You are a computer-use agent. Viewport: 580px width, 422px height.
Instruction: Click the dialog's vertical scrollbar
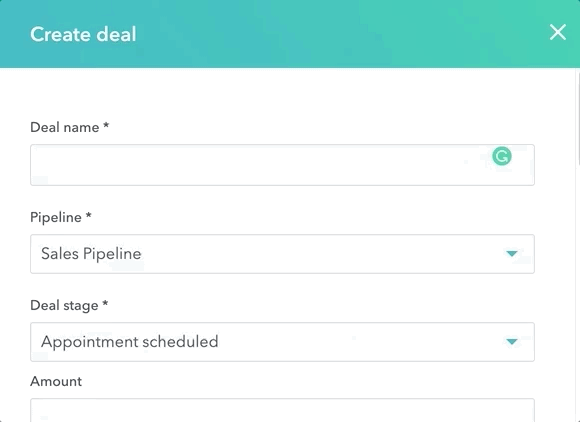coord(578,118)
